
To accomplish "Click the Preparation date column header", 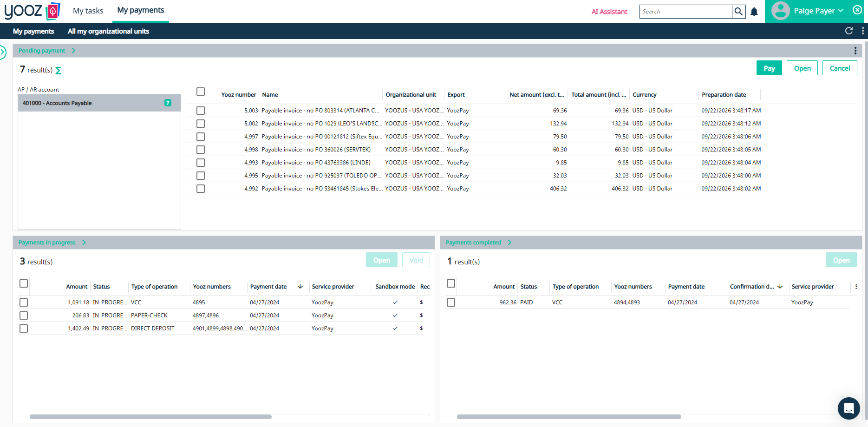I will [724, 95].
